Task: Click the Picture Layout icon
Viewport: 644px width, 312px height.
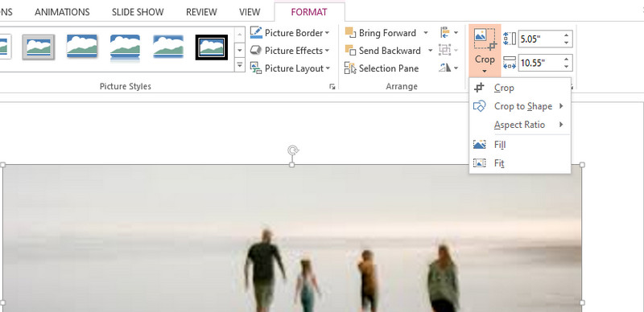Action: pos(256,68)
